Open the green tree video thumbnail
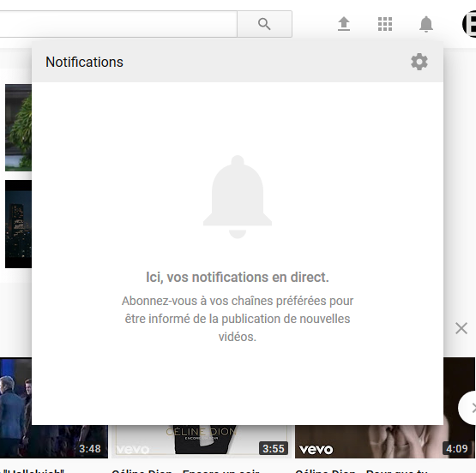The height and width of the screenshot is (473, 476). tap(18, 128)
